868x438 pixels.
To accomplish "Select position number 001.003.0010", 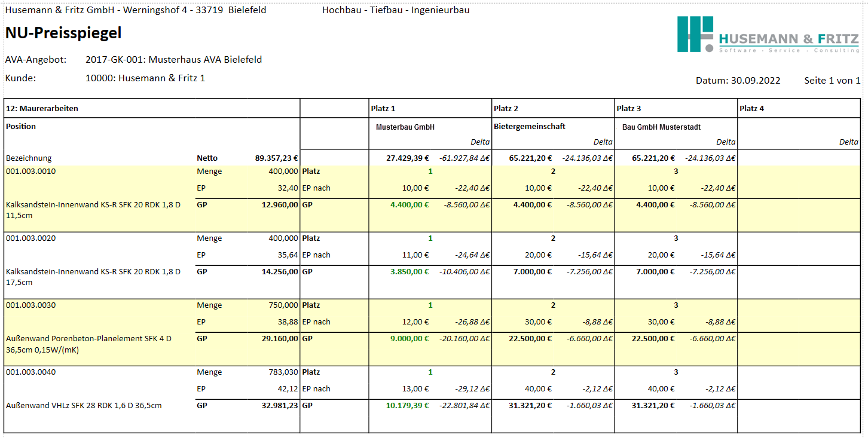I will (31, 171).
